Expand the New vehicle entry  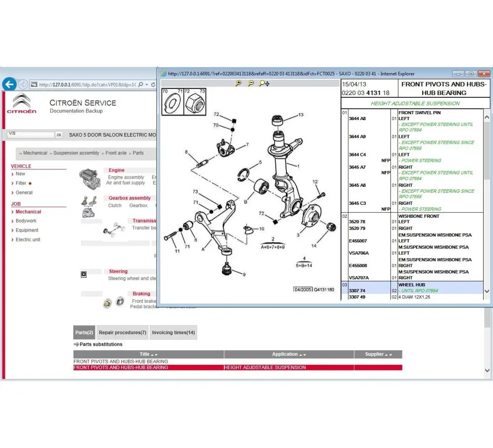[x=21, y=173]
